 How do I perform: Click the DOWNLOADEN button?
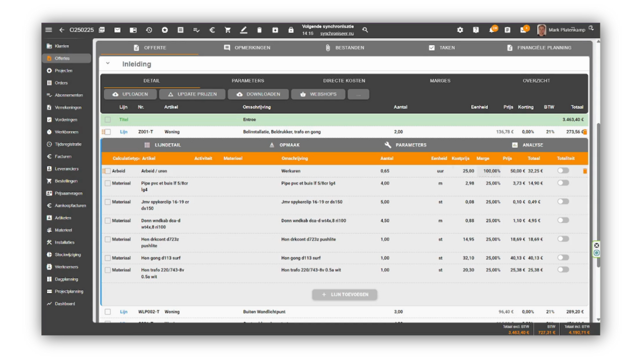click(258, 94)
